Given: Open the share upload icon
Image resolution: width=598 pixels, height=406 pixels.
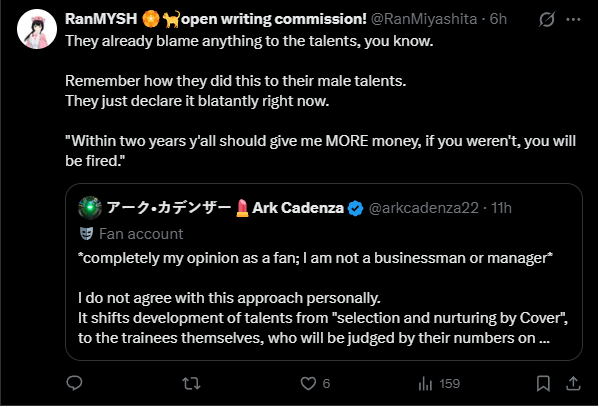Looking at the screenshot, I should click(x=573, y=384).
